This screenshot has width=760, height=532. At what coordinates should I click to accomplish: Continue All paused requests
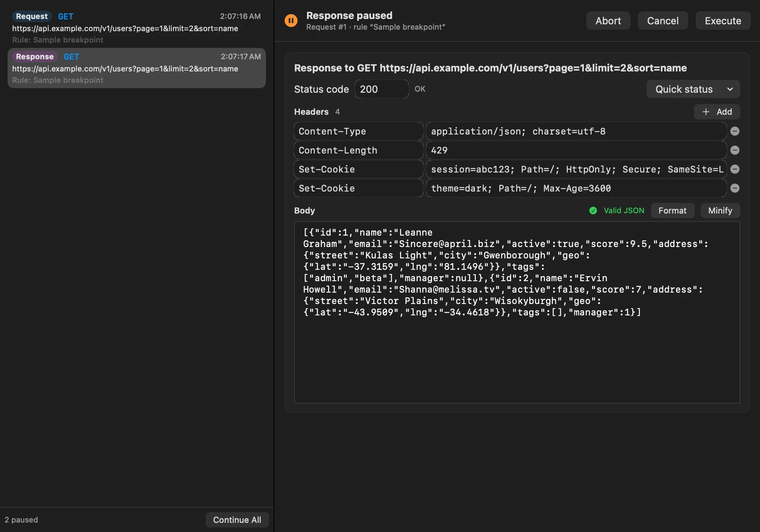click(x=237, y=520)
